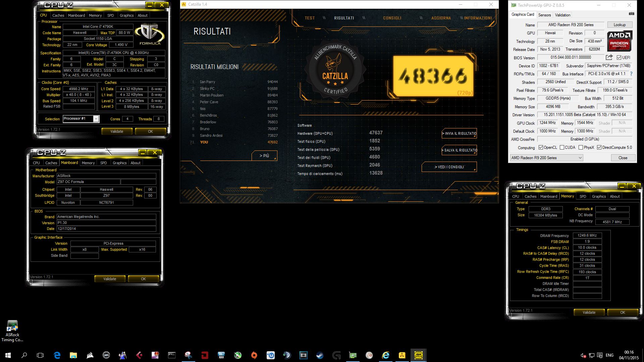Click the bus interface question mark icon

click(631, 74)
